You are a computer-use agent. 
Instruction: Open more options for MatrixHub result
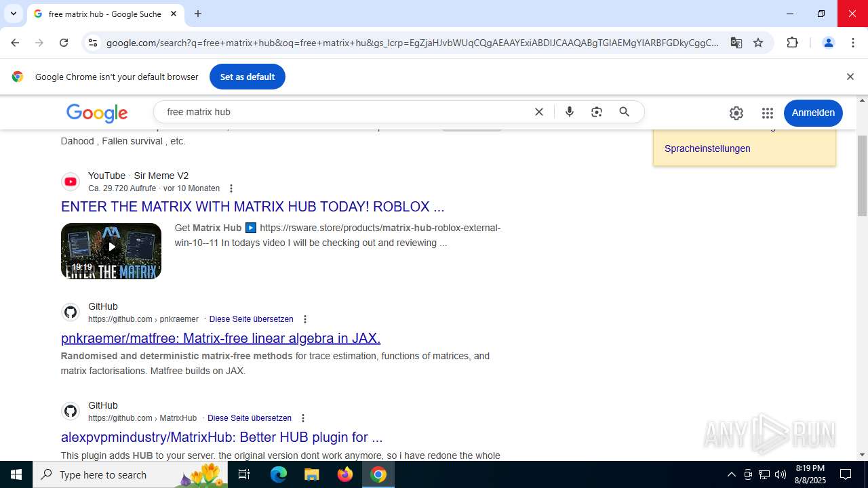(x=303, y=418)
